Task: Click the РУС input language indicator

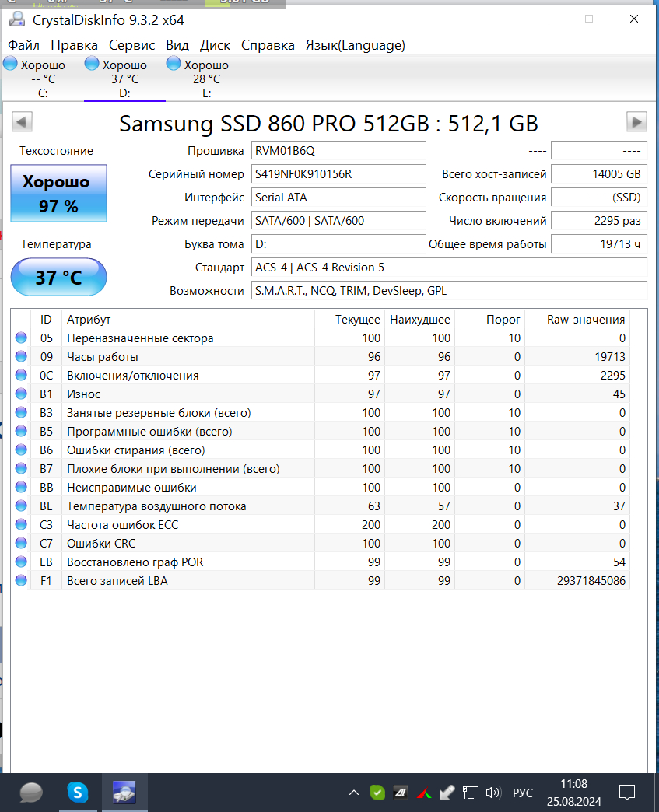Action: 523,793
